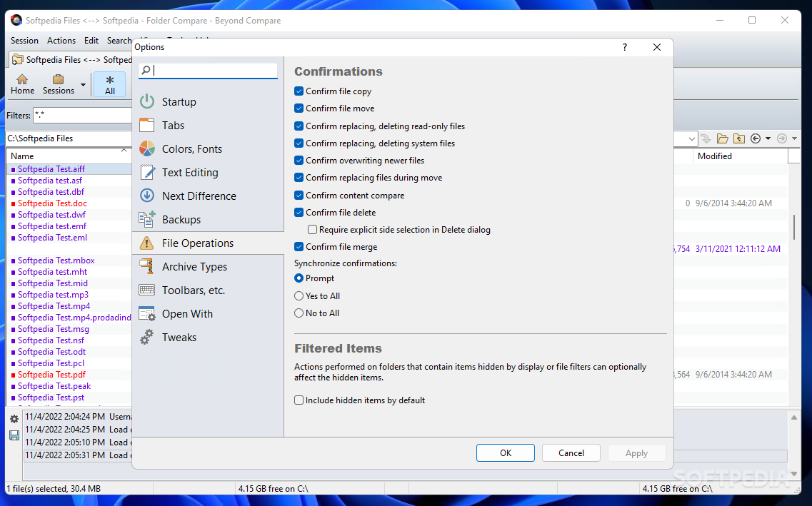Open Colors, Fonts options category
The height and width of the screenshot is (506, 812).
pyautogui.click(x=209, y=149)
